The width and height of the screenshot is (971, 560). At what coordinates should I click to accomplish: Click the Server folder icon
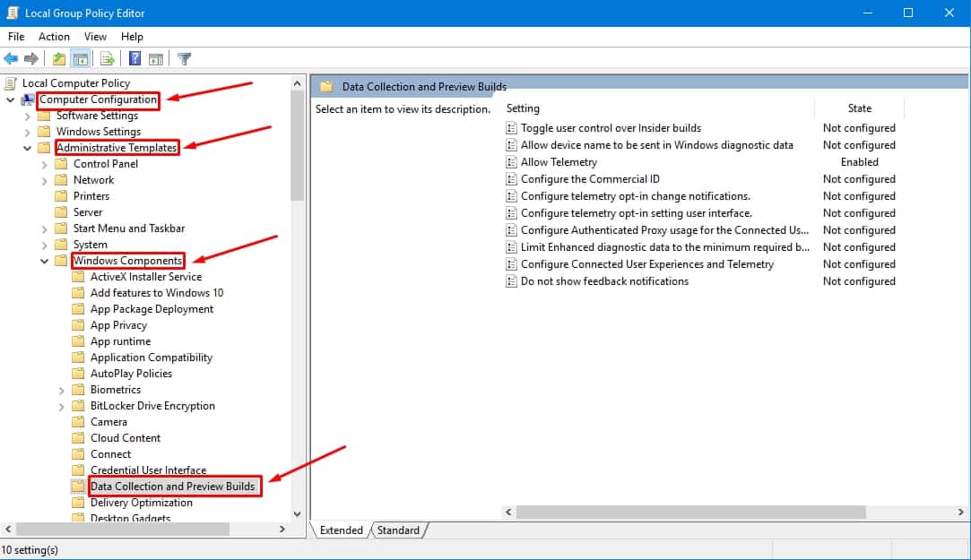coord(61,212)
